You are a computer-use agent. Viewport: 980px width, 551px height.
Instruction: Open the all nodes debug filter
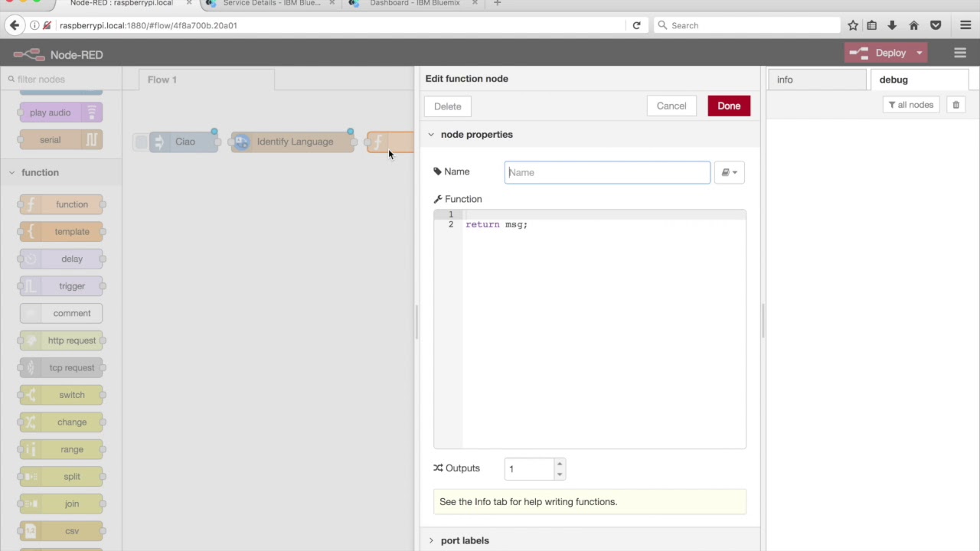(x=911, y=105)
